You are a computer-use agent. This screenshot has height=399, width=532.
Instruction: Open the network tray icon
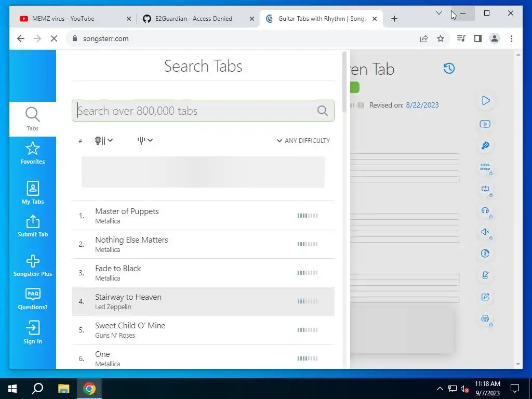point(453,389)
